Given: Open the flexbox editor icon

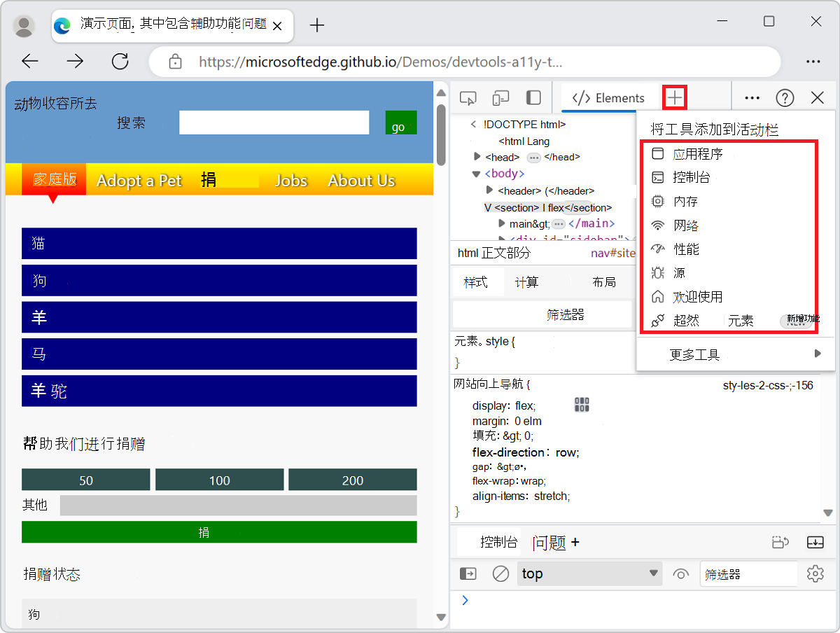Looking at the screenshot, I should [x=582, y=404].
